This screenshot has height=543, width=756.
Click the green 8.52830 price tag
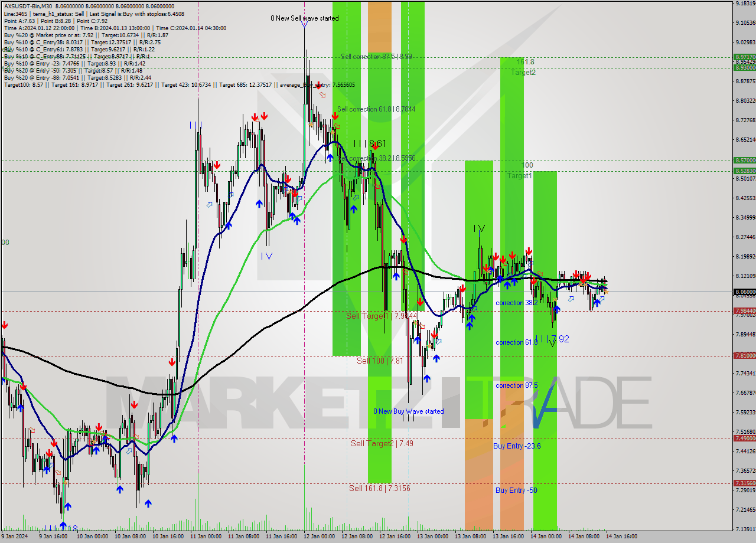pos(744,171)
